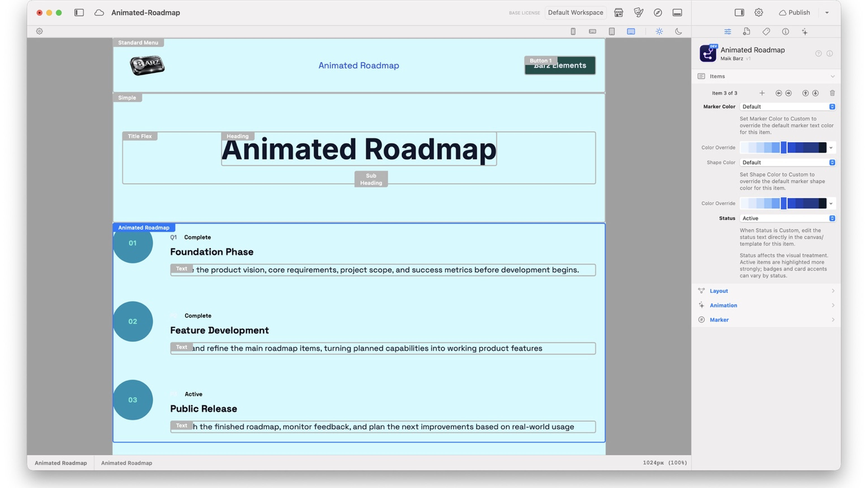Collapse the Items section chevron
The height and width of the screenshot is (488, 868).
(x=833, y=76)
